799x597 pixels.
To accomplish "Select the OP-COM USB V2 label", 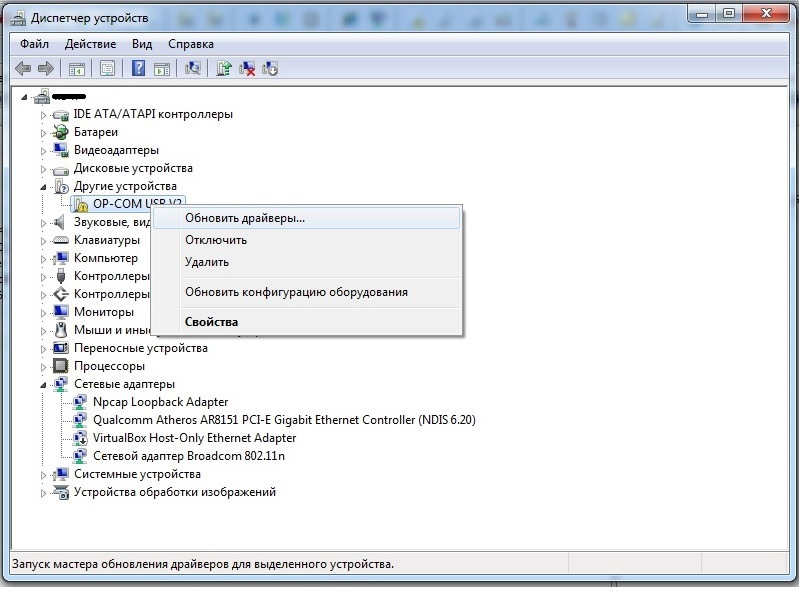I will [137, 204].
